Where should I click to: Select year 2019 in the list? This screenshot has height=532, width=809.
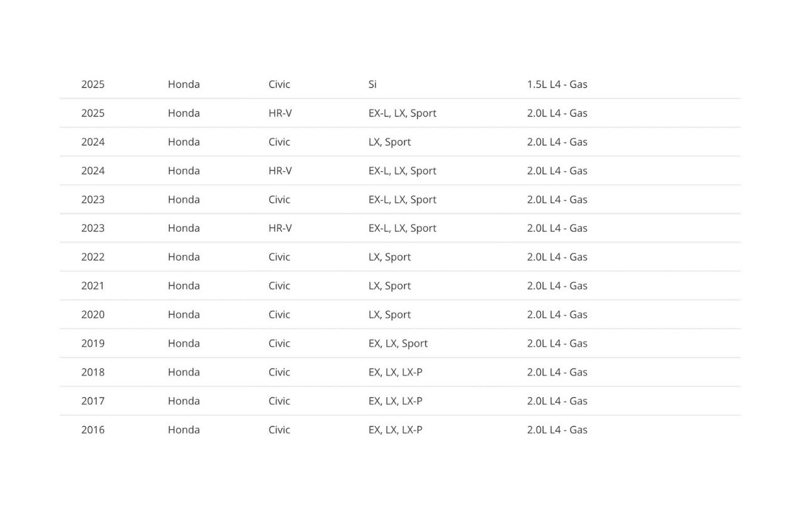(x=93, y=343)
